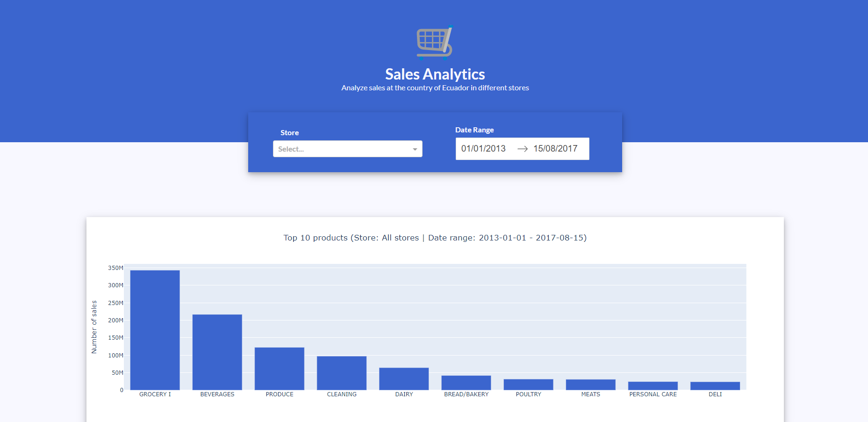Click the CLEANING bar
Image resolution: width=868 pixels, height=422 pixels.
point(342,373)
